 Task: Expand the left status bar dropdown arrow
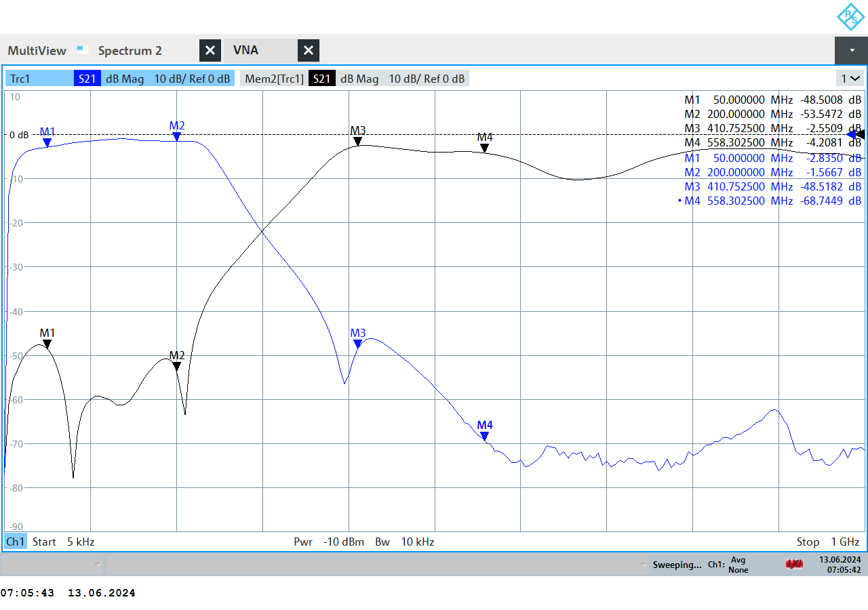98,565
